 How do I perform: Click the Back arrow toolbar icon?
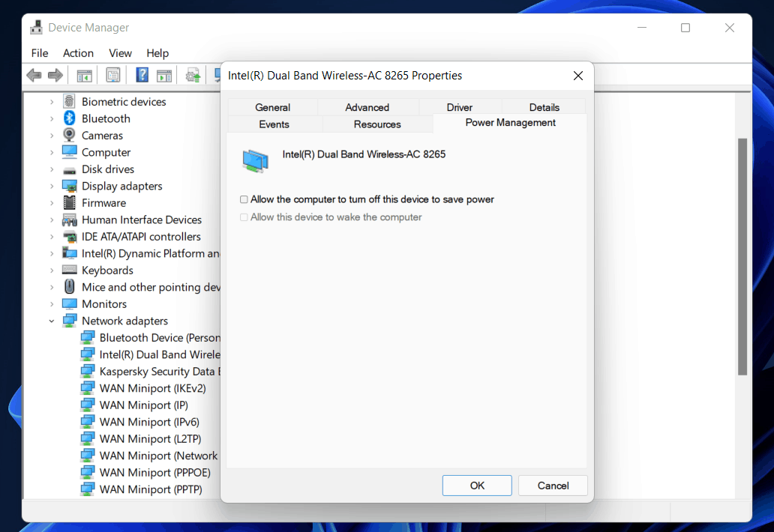click(34, 76)
